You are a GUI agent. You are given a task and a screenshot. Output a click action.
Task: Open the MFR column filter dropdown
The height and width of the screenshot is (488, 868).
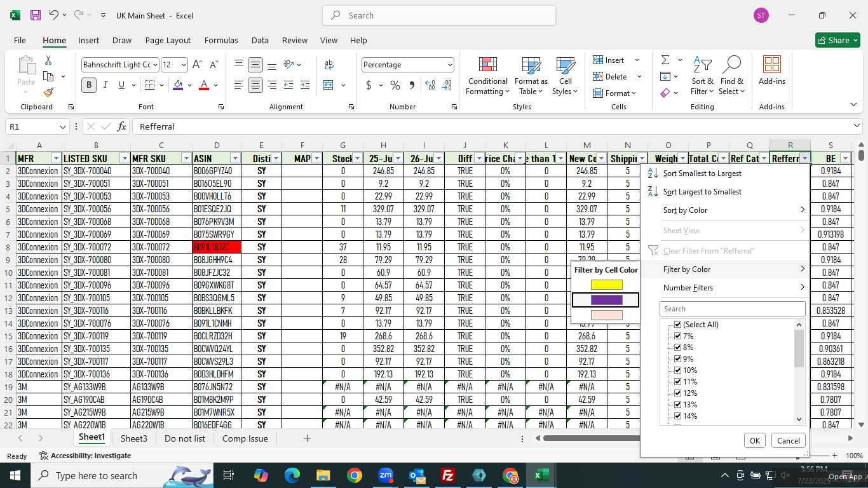click(x=56, y=158)
